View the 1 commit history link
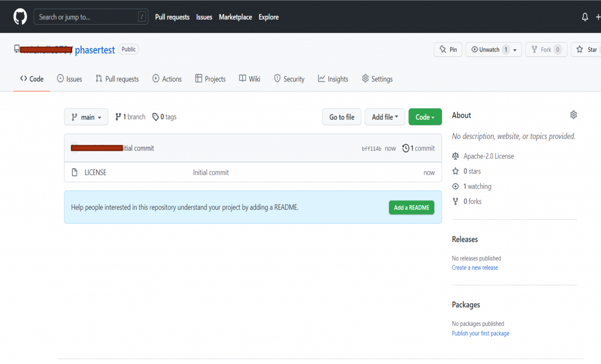Image resolution: width=601 pixels, height=364 pixels. 418,148
